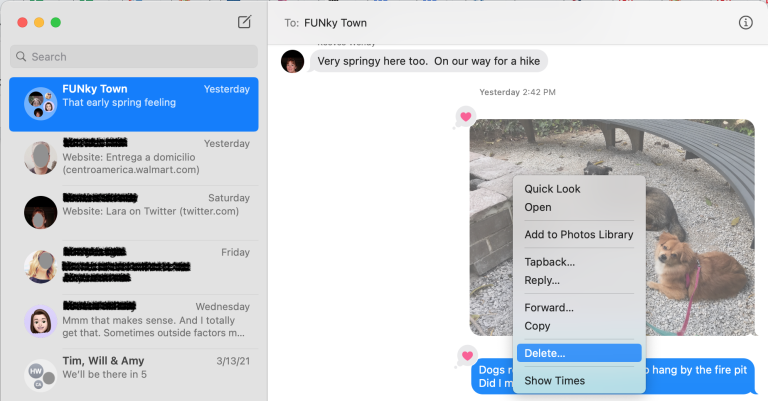Click the Tim, Will & Amy group avatar

[x=41, y=376]
